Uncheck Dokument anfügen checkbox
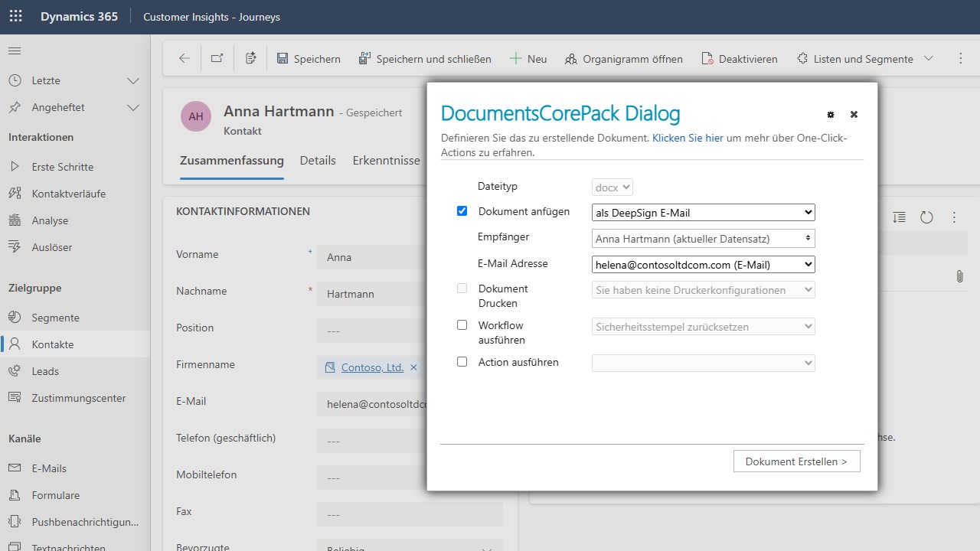980x551 pixels. pos(462,211)
